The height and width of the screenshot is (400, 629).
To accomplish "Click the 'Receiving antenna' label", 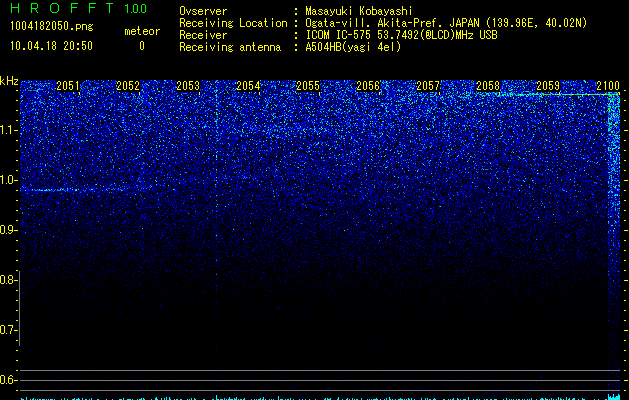I will [x=230, y=47].
